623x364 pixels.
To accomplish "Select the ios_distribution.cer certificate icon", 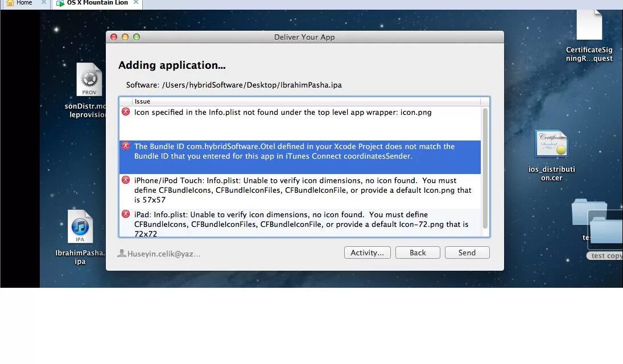I will coord(551,143).
